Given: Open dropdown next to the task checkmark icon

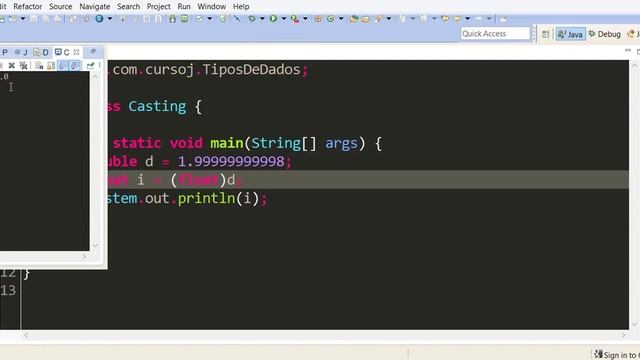Looking at the screenshot, I should [x=209, y=18].
